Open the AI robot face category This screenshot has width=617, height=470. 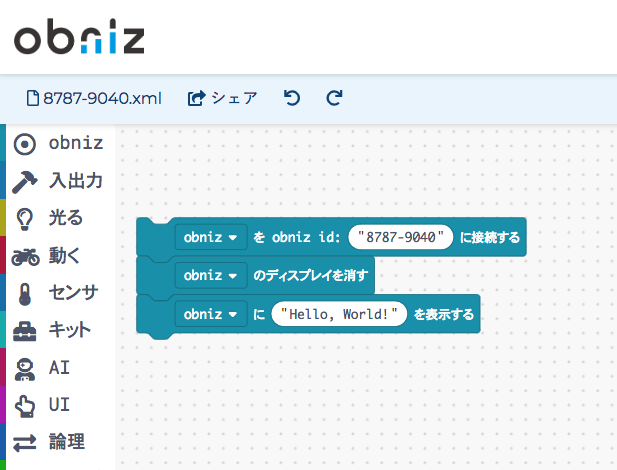(x=25, y=367)
